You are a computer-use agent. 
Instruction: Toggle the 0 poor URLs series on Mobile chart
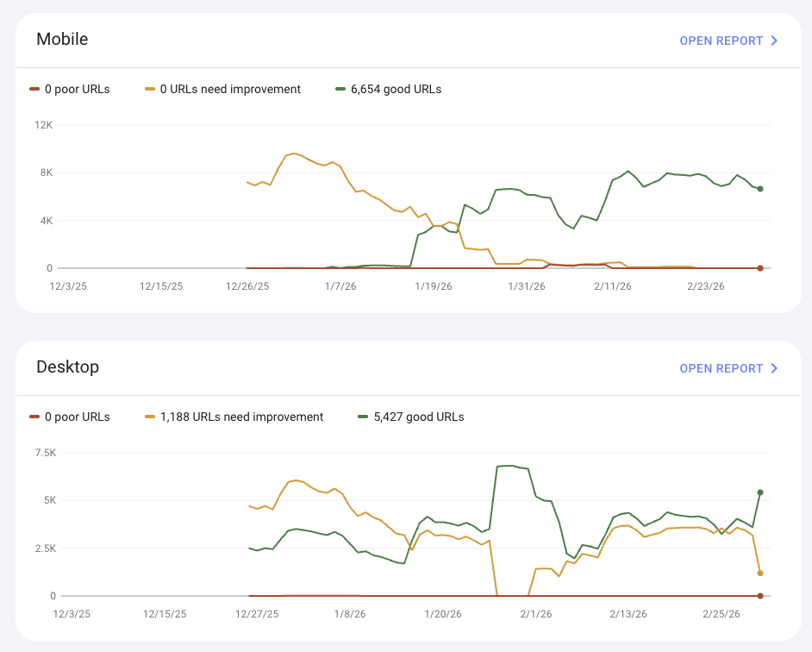69,89
